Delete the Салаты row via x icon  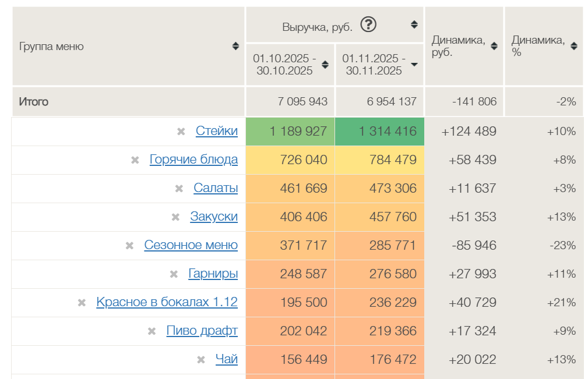[179, 189]
